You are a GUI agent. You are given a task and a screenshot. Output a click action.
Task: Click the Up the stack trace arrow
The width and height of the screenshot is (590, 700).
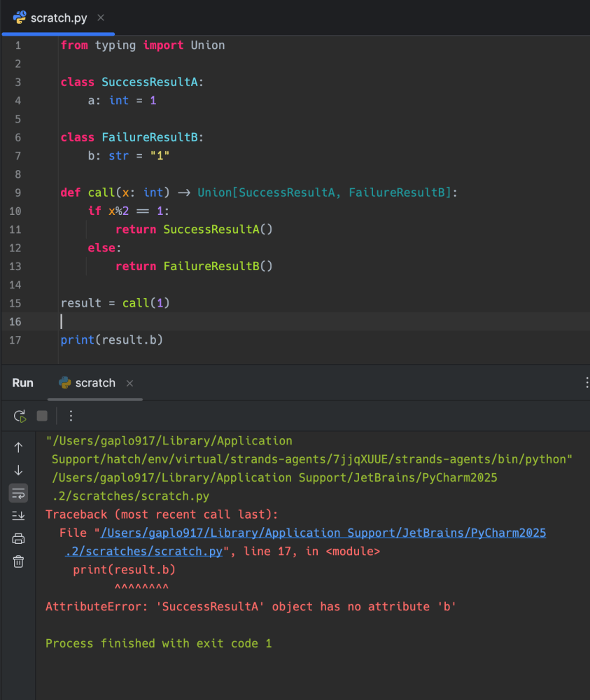(x=18, y=447)
